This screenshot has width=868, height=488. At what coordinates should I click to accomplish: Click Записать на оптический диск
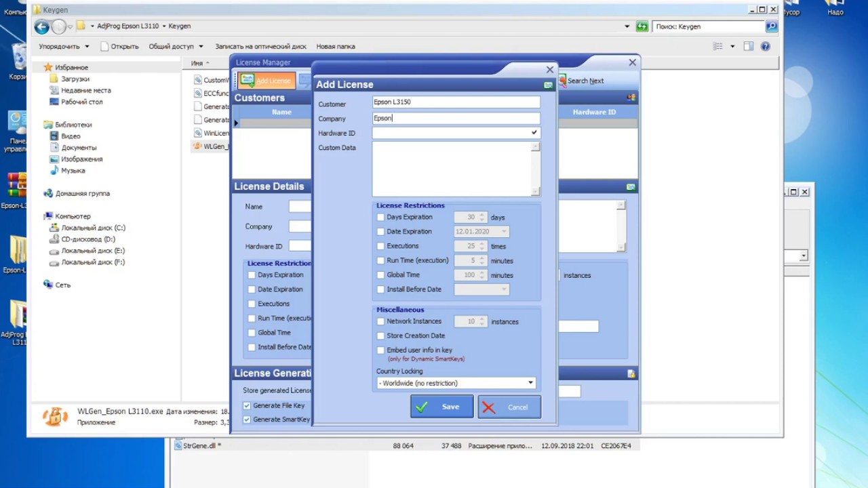pos(261,46)
